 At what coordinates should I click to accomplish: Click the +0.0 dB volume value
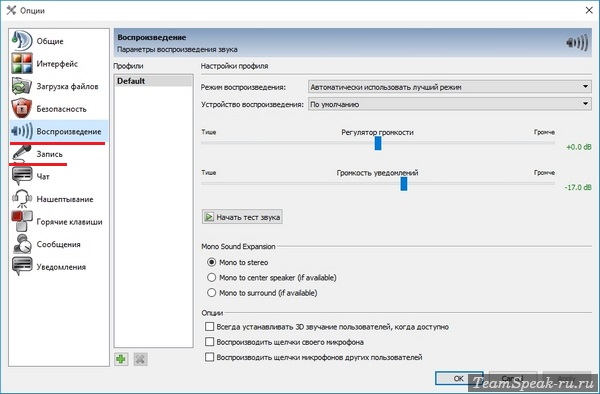(579, 147)
